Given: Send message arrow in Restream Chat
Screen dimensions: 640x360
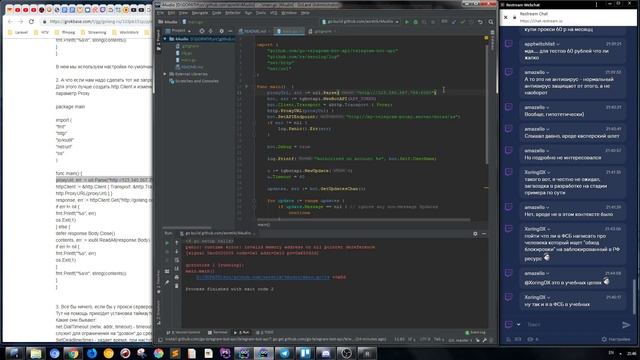Looking at the screenshot, I should pyautogui.click(x=626, y=325).
